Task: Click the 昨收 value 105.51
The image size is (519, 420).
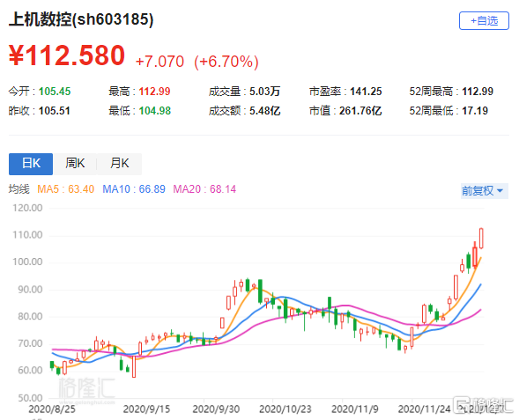Action: click(x=55, y=110)
